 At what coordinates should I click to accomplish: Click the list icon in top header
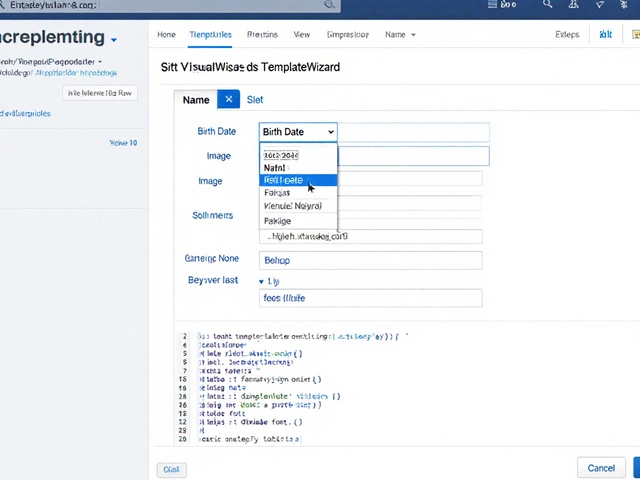tap(493, 4)
